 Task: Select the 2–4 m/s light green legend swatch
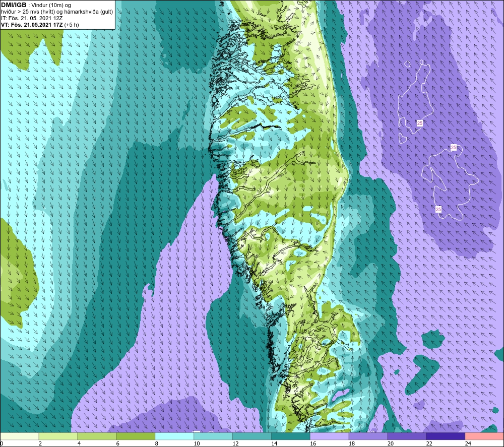[x=58, y=436]
